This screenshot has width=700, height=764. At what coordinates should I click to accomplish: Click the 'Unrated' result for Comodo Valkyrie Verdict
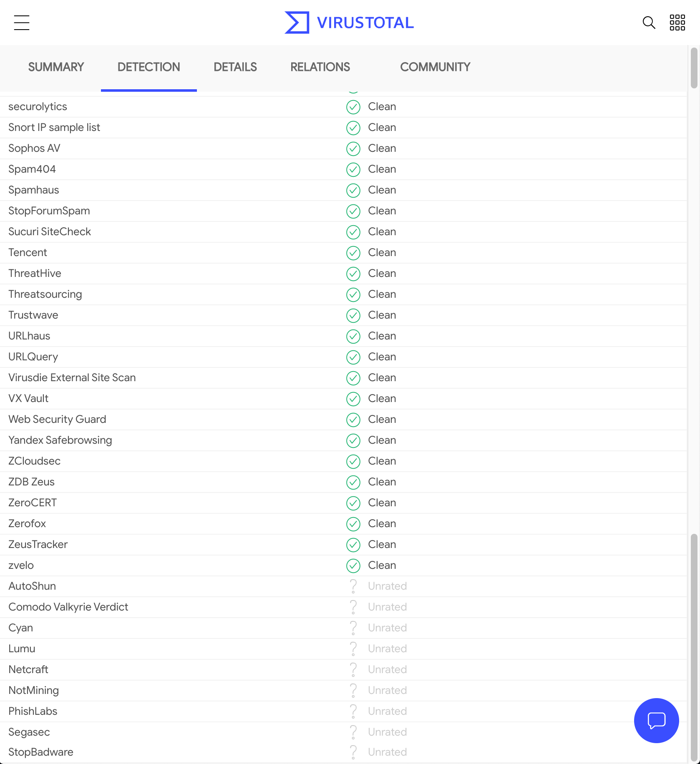click(388, 607)
